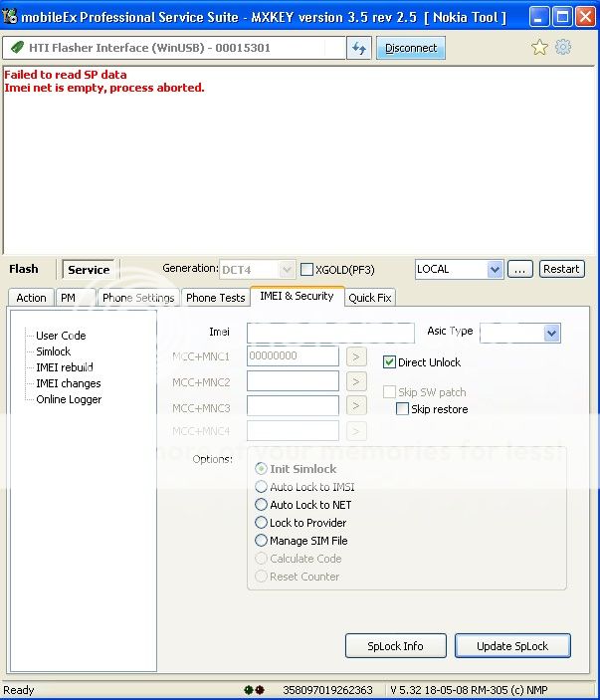
Task: Click the MCC+MNC1 input field
Action: [x=293, y=355]
